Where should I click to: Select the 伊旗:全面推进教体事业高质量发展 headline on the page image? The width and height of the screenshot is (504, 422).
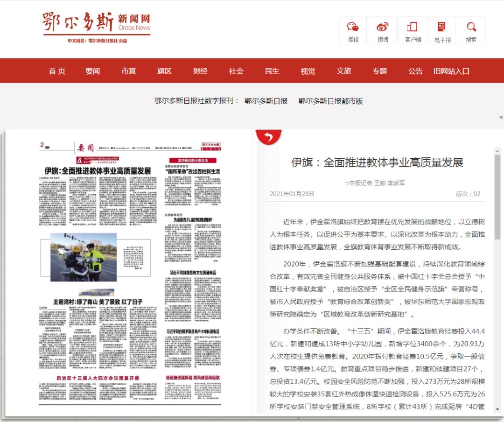point(98,171)
